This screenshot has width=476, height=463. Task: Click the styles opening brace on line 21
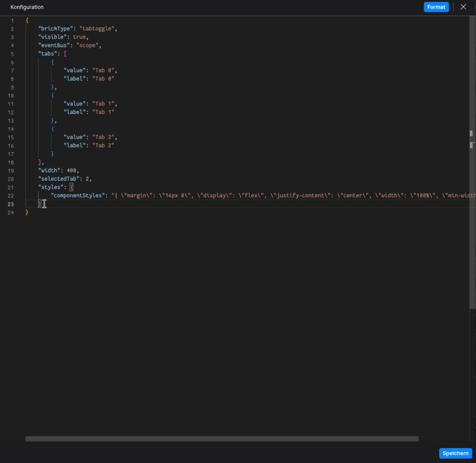pyautogui.click(x=72, y=187)
